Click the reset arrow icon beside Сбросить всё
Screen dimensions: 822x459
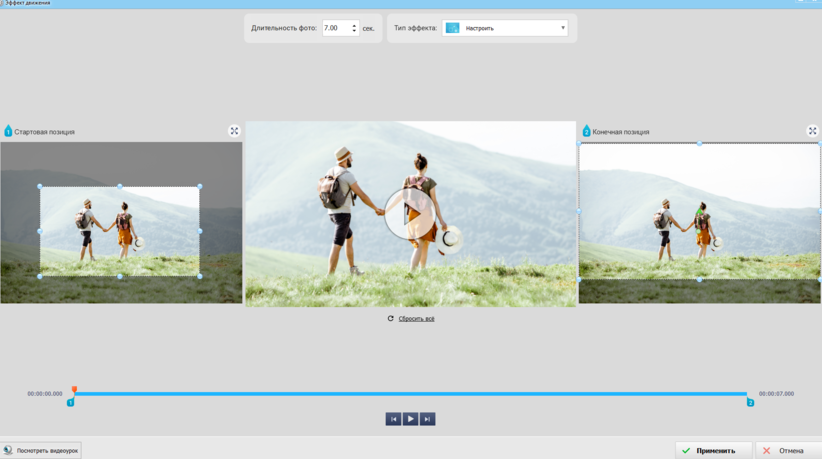[x=391, y=319]
